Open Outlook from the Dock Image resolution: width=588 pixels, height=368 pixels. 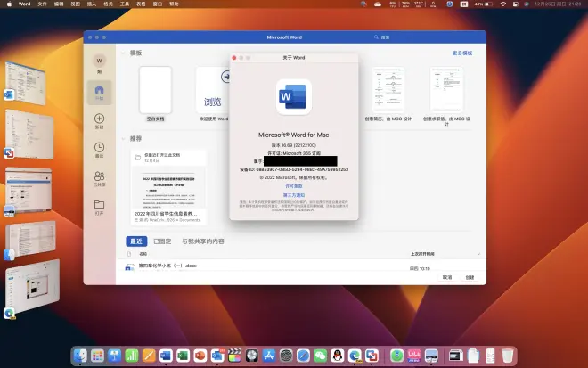pyautogui.click(x=217, y=356)
